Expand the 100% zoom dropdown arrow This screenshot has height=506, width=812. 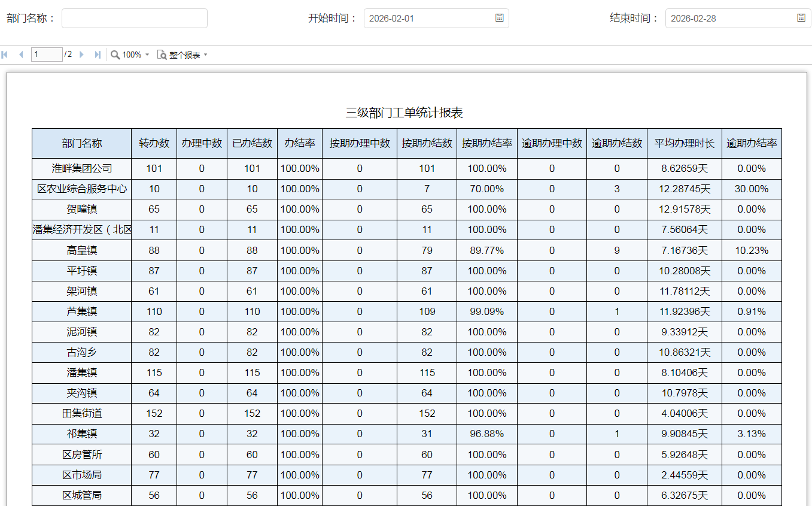[x=147, y=54]
